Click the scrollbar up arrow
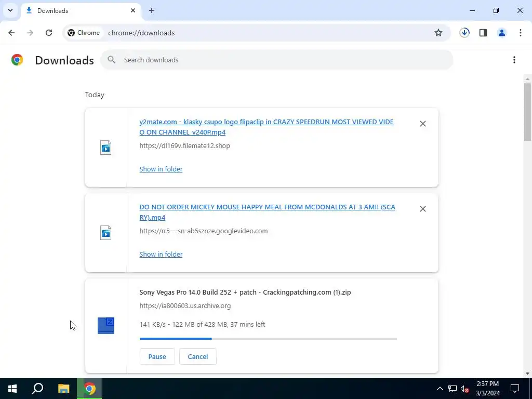This screenshot has width=532, height=399. (527, 79)
